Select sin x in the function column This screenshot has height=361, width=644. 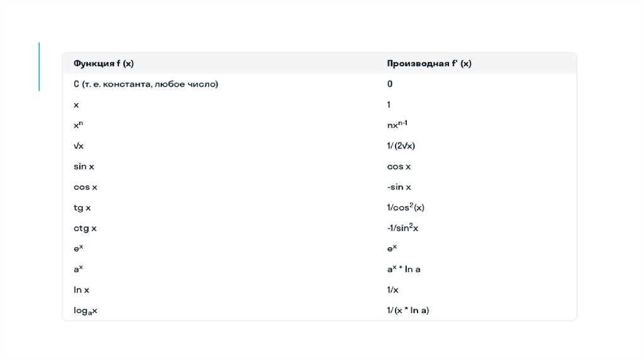pyautogui.click(x=84, y=167)
